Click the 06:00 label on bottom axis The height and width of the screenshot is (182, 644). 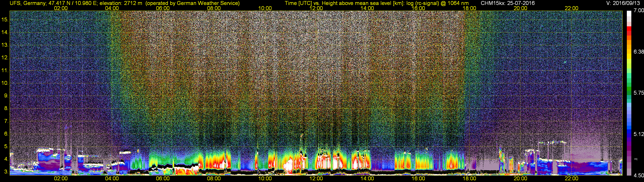pos(163,179)
